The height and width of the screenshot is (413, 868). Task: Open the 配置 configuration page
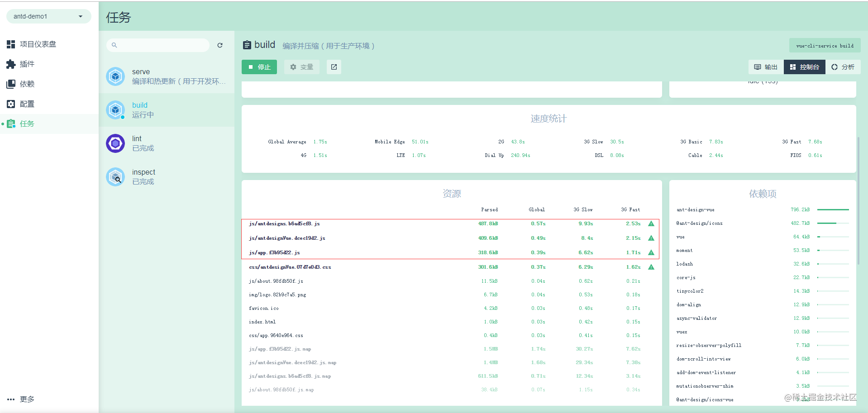27,104
